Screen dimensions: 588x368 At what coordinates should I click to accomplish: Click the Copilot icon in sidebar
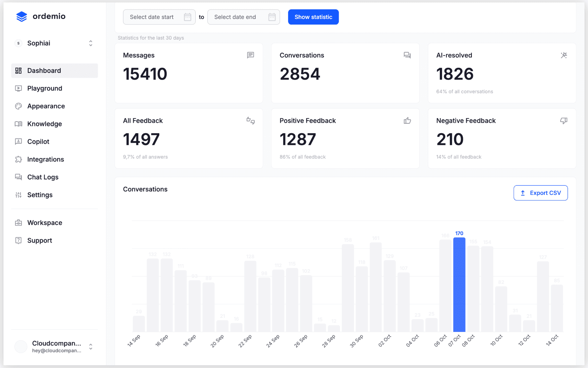(x=19, y=142)
